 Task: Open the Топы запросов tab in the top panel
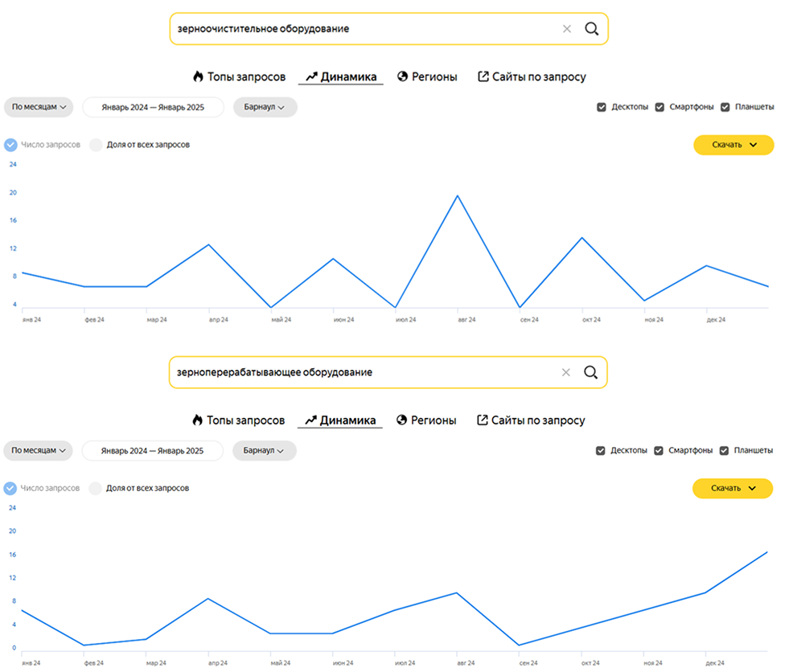239,77
